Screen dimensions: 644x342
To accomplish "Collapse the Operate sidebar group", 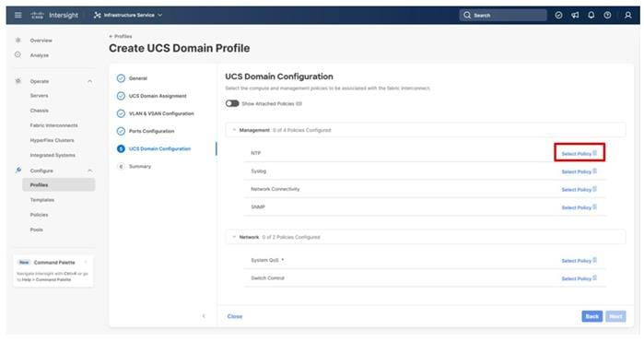I will pos(89,81).
